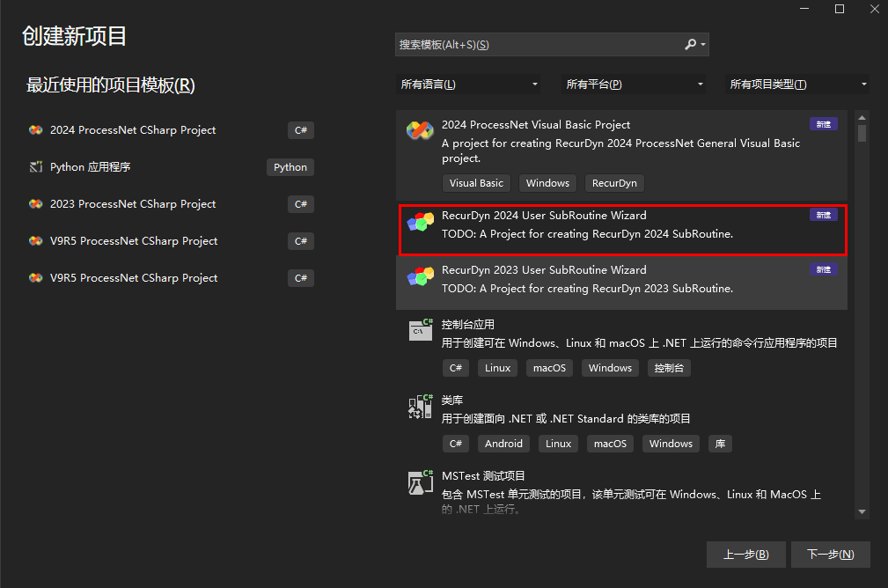The width and height of the screenshot is (888, 588).
Task: Click the Android tag under 类库
Action: tap(503, 444)
